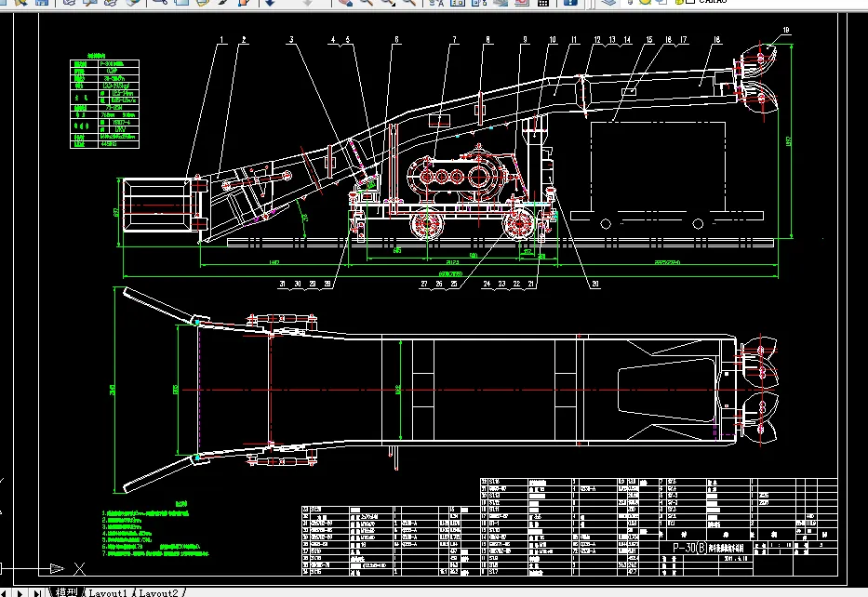Select part balloon number 1
Image resolution: width=868 pixels, height=597 pixels.
click(222, 39)
